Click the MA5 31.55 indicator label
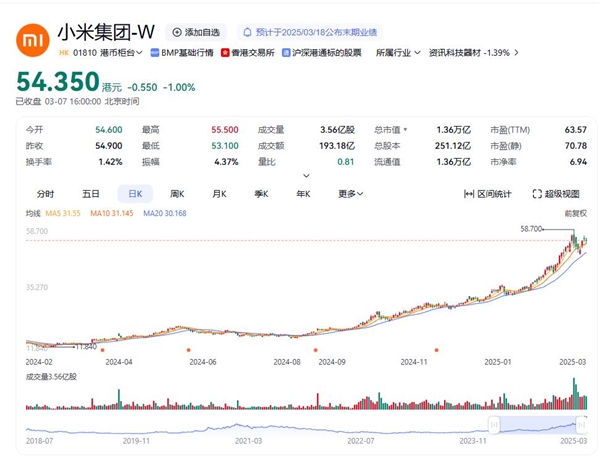The width and height of the screenshot is (600, 460). click(63, 213)
